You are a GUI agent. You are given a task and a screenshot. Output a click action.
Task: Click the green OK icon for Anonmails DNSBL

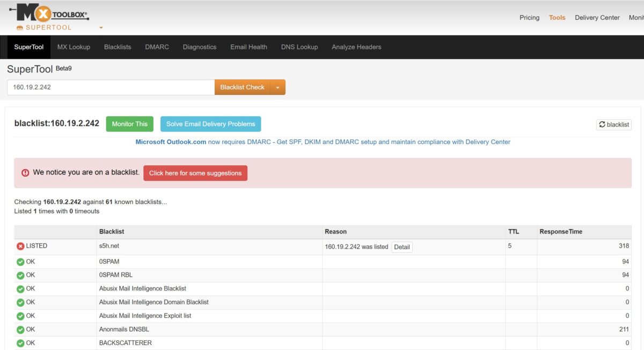20,330
